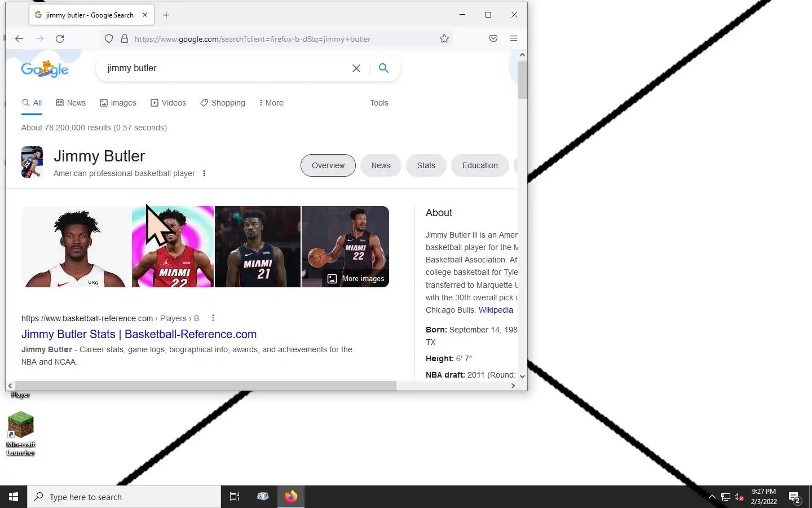
Task: Click the scroll up arrow of page
Action: pyautogui.click(x=522, y=55)
